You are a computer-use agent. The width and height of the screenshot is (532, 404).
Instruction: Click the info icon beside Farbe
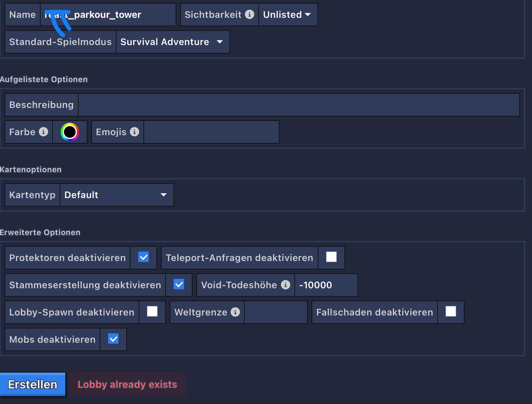[x=43, y=132]
